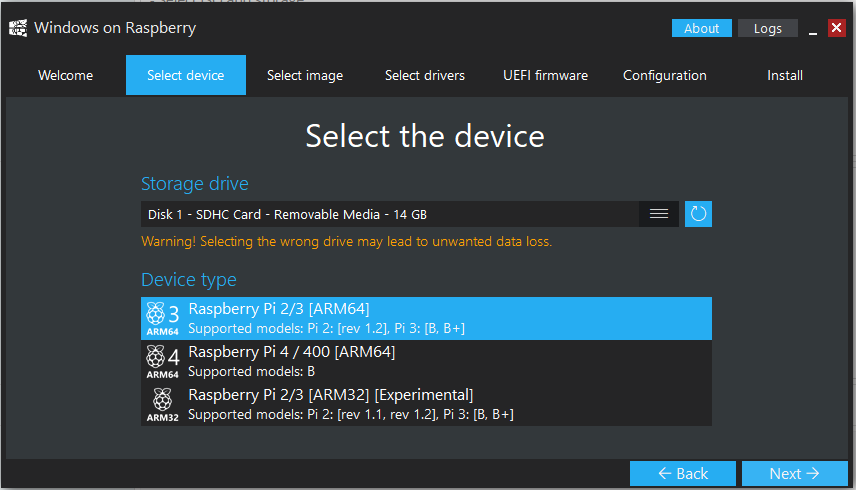
Task: View the Logs
Action: tap(768, 28)
